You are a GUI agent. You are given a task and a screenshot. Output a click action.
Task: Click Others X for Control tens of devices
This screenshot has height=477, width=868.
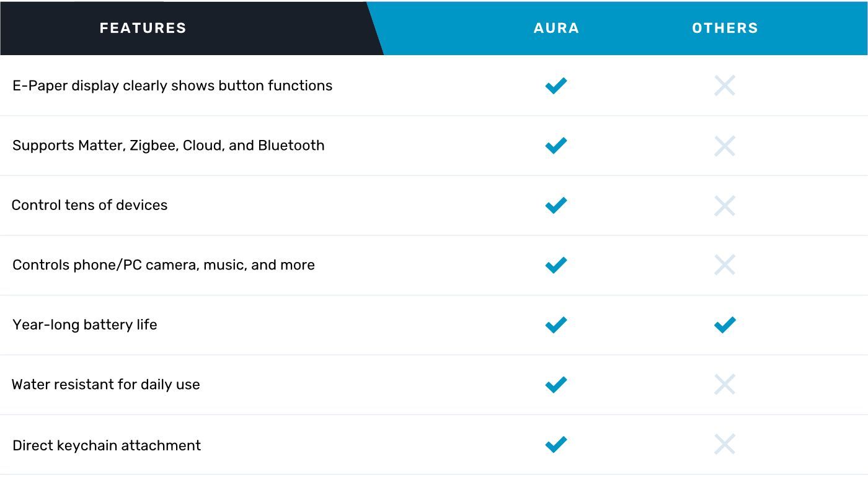tap(725, 205)
